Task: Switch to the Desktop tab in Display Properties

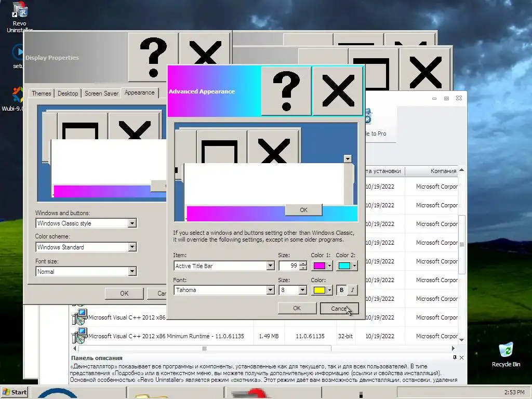Action: pos(68,94)
